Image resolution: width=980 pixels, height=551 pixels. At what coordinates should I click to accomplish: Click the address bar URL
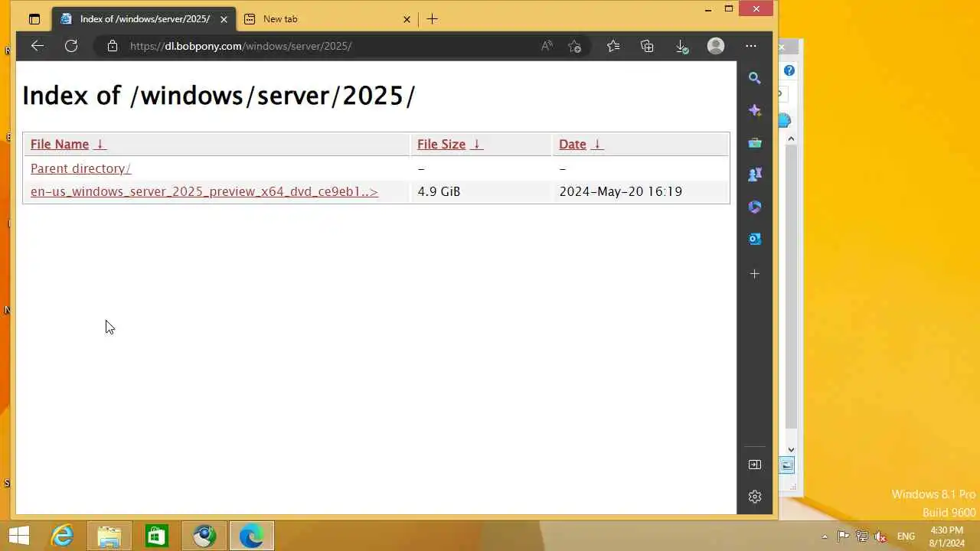coord(240,46)
